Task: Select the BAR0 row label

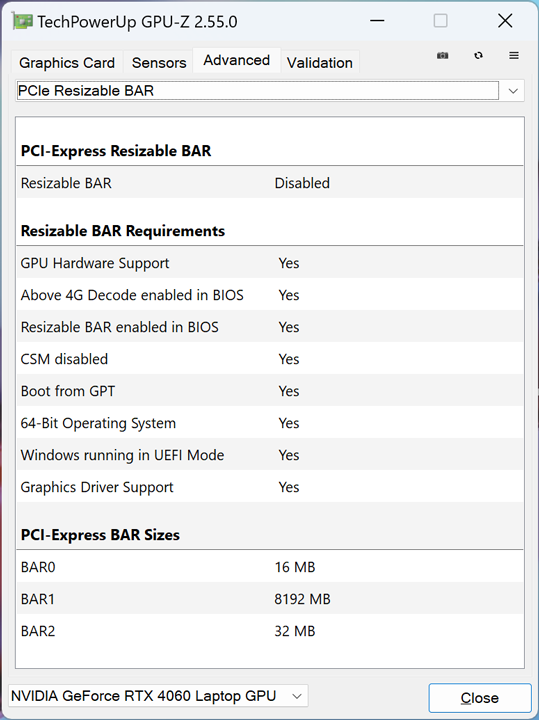Action: tap(38, 568)
